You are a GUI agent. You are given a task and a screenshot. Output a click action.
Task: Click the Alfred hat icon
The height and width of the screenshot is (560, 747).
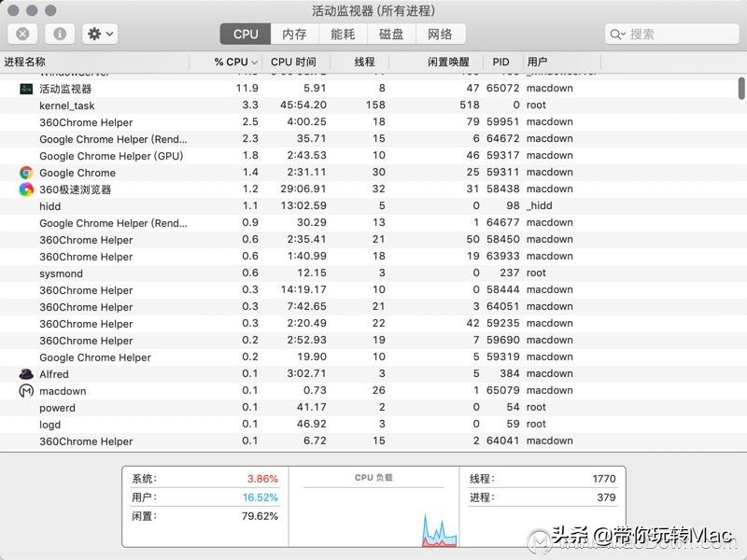tap(25, 373)
